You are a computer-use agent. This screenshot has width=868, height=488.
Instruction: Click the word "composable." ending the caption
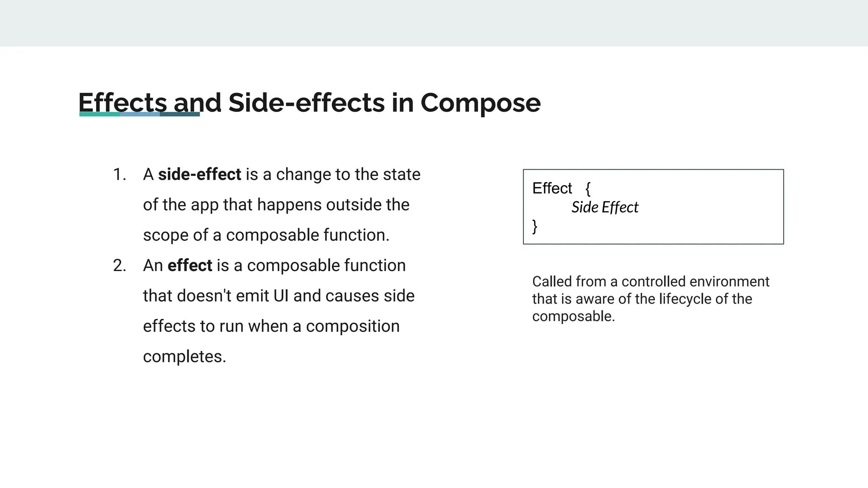point(573,316)
